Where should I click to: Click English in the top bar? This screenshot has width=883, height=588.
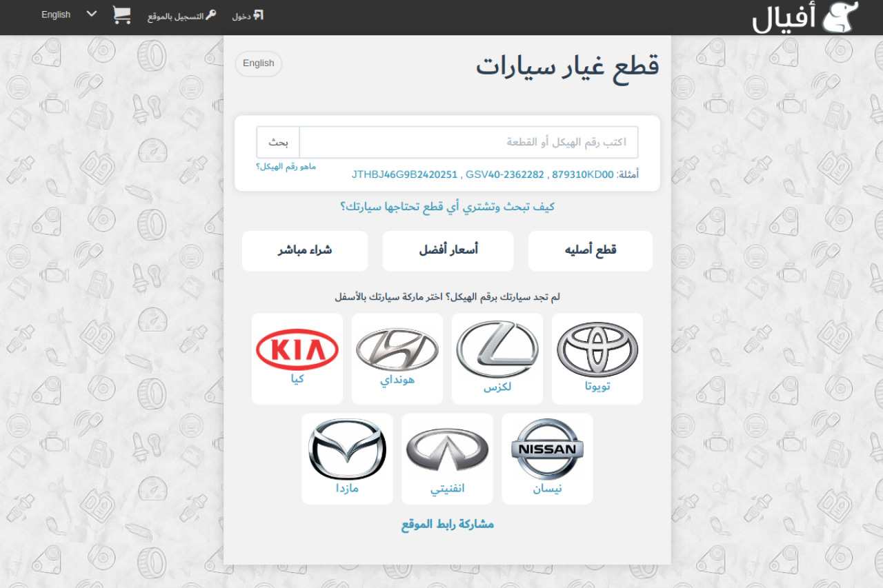pos(56,14)
